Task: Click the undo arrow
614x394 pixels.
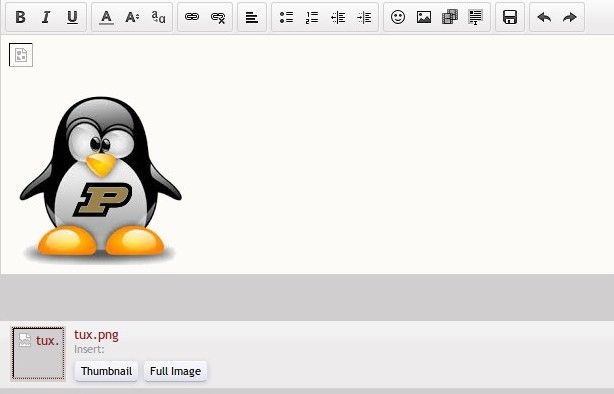Action: (x=544, y=17)
